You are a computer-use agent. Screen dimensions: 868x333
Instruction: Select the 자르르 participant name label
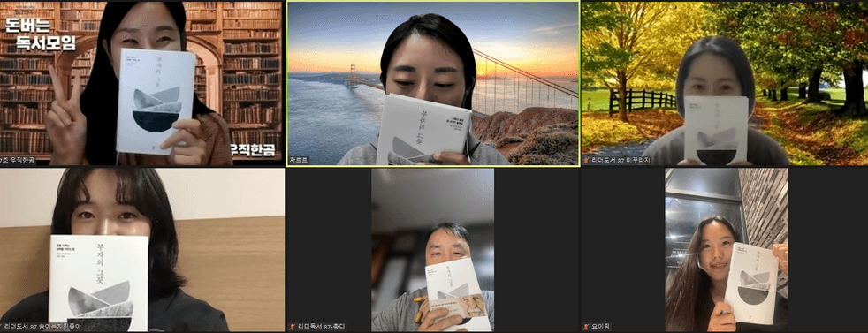[x=299, y=161]
